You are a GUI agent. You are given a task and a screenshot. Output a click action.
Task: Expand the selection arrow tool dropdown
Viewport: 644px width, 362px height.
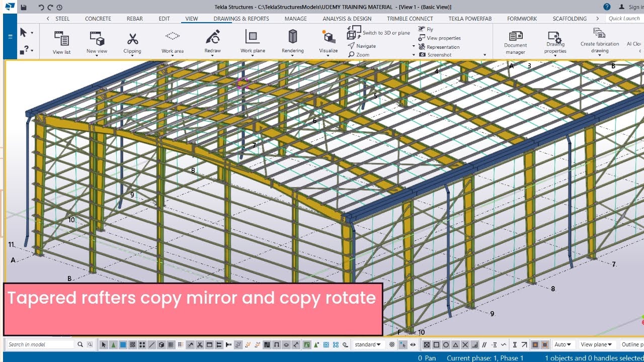pyautogui.click(x=32, y=33)
